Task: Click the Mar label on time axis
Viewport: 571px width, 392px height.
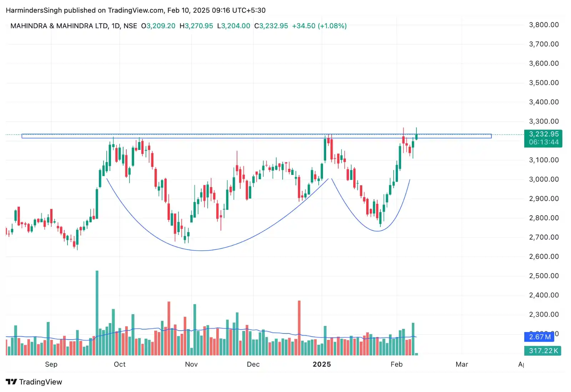Action: pyautogui.click(x=462, y=364)
